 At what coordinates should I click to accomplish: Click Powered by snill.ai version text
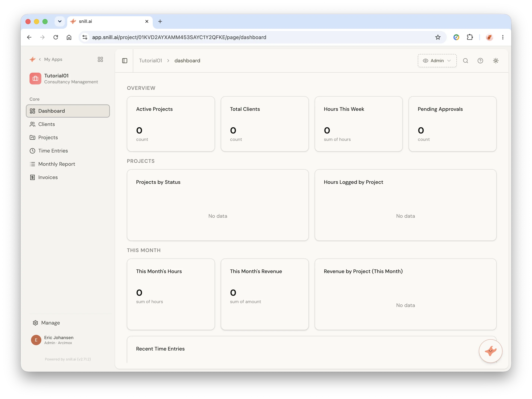pyautogui.click(x=68, y=359)
